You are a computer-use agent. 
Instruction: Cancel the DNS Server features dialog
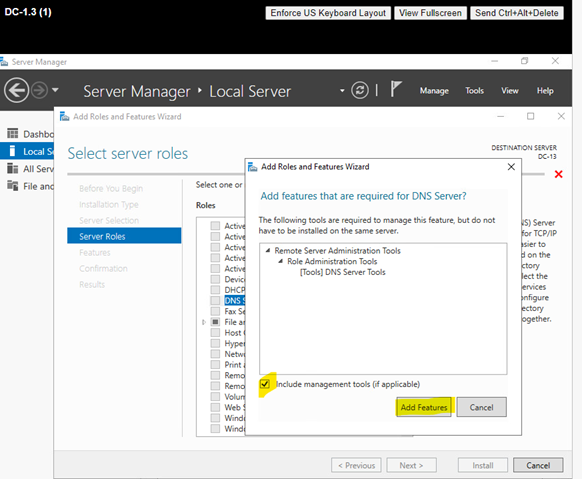pos(481,407)
